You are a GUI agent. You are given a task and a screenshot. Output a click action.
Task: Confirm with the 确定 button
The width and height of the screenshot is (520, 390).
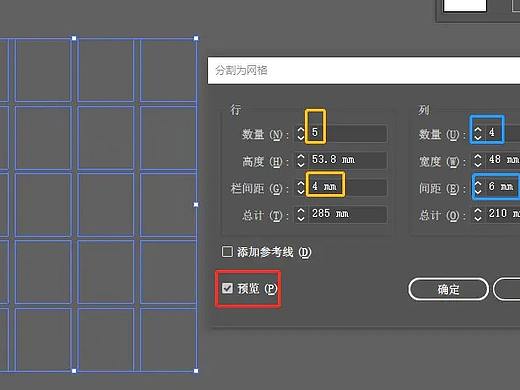tap(448, 289)
